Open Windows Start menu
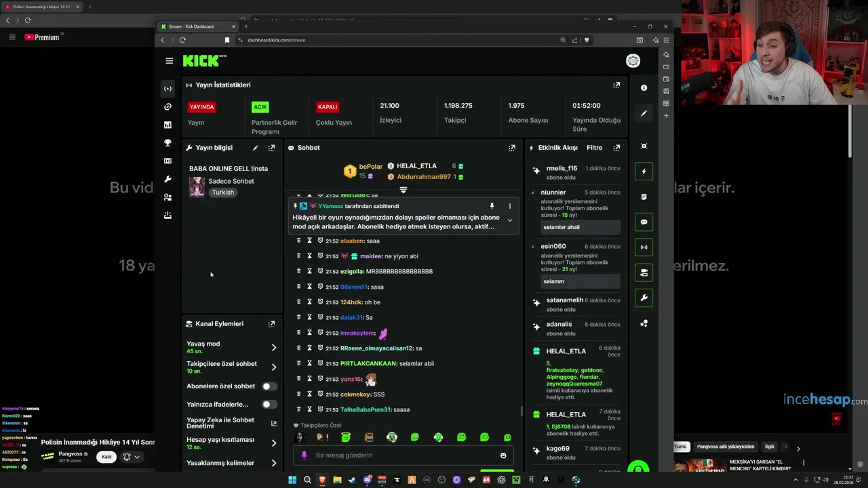Viewport: 868px width, 488px height. (x=292, y=480)
